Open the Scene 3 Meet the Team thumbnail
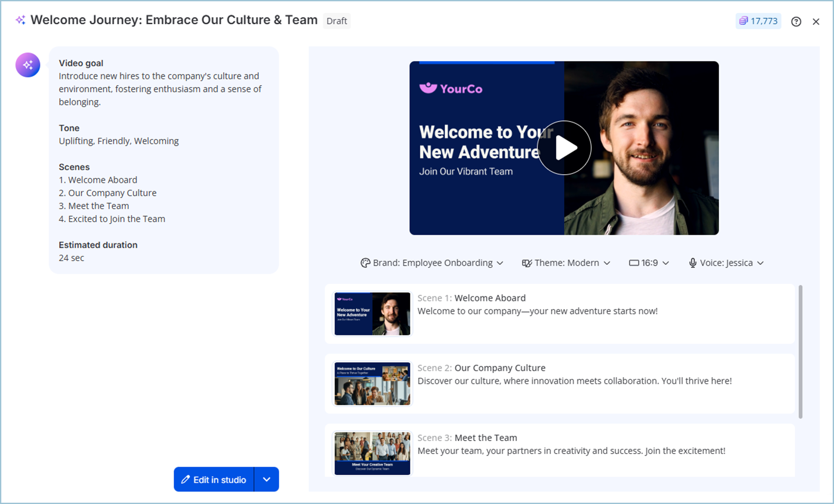Image resolution: width=834 pixels, height=504 pixels. tap(372, 453)
